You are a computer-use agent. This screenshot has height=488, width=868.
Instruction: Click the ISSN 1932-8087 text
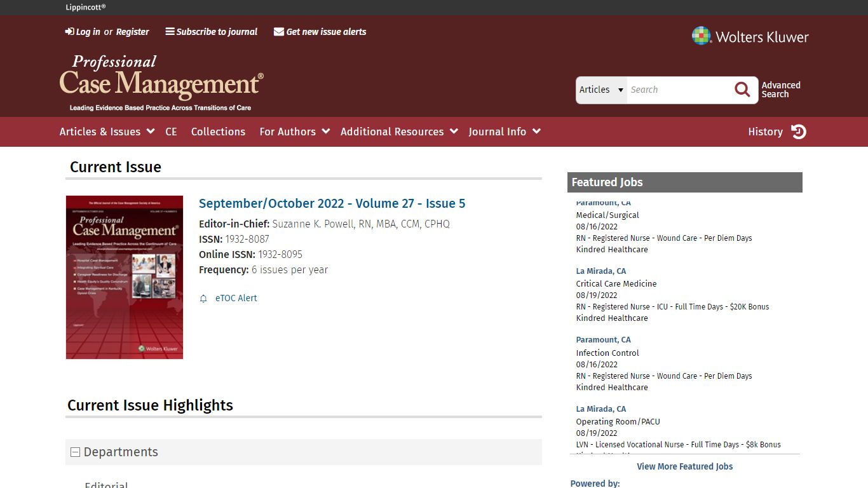[234, 240]
